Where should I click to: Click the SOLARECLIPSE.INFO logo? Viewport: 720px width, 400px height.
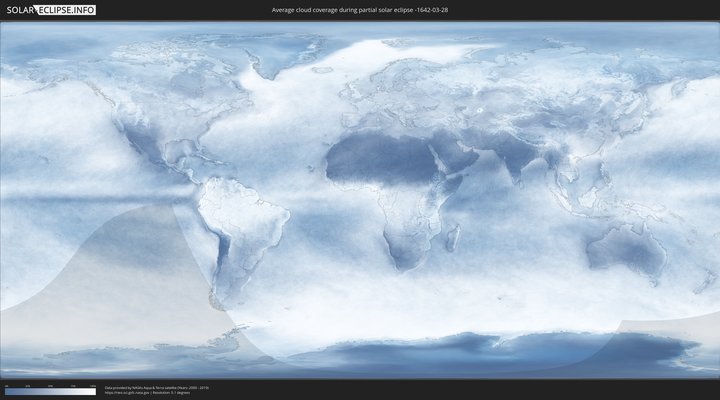[x=50, y=10]
